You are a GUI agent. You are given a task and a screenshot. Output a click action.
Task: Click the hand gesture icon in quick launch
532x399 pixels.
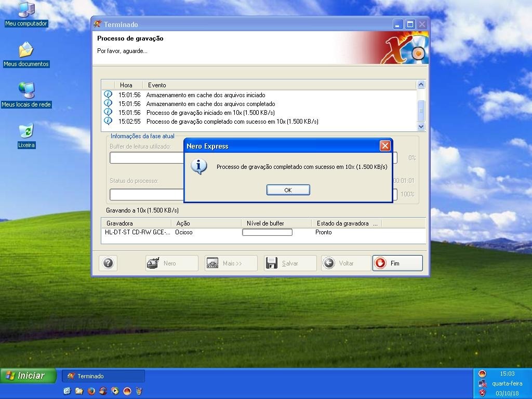pos(139,391)
